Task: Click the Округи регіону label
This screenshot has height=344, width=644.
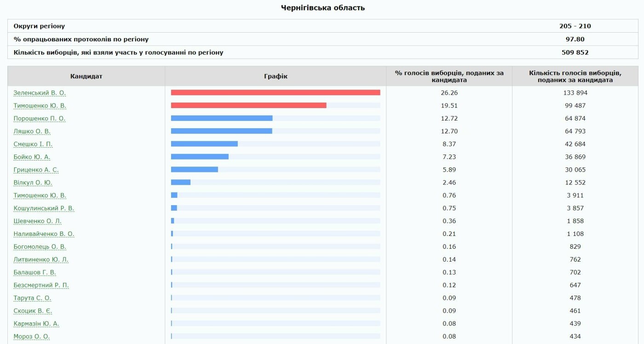Action: [x=39, y=26]
